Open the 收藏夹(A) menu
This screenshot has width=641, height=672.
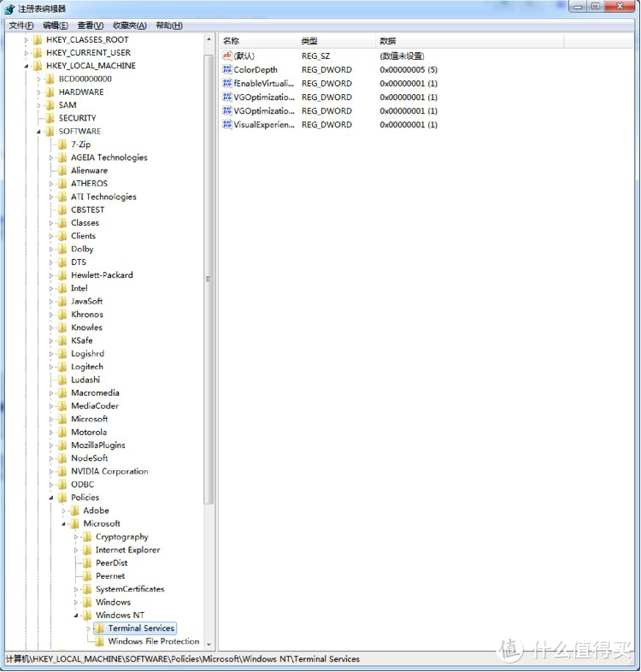[x=129, y=26]
